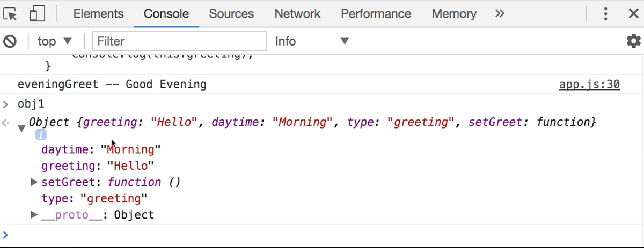Switch to the Elements tab
This screenshot has width=644, height=248.
pyautogui.click(x=99, y=14)
